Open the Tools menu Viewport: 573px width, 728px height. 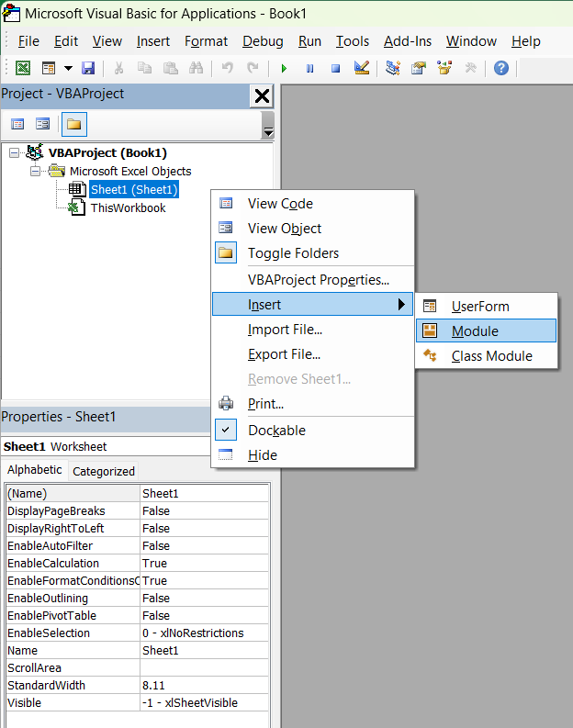353,41
